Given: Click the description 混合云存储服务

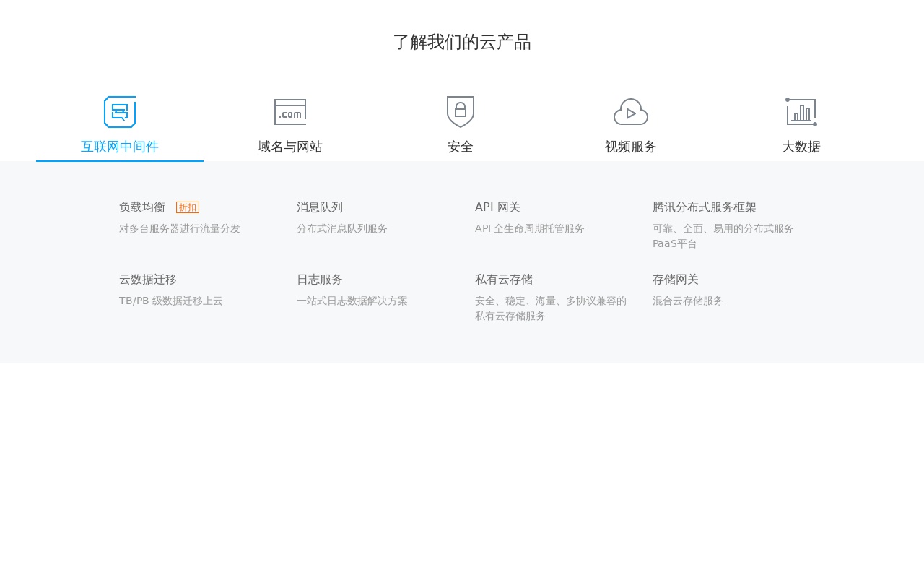Looking at the screenshot, I should tap(688, 301).
